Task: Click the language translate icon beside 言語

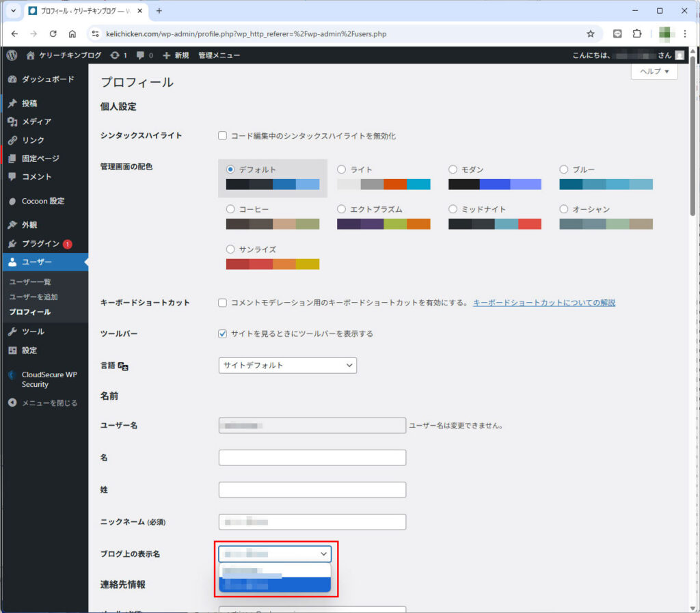Action: (123, 366)
